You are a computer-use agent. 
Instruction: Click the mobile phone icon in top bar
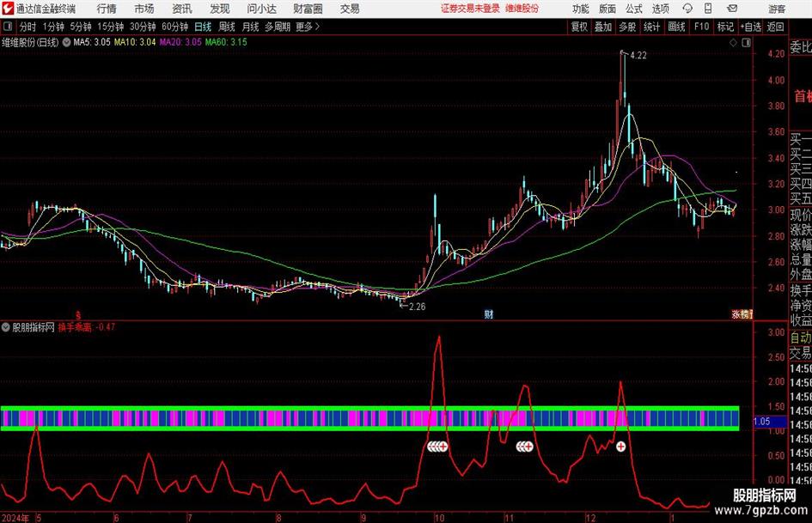(708, 9)
